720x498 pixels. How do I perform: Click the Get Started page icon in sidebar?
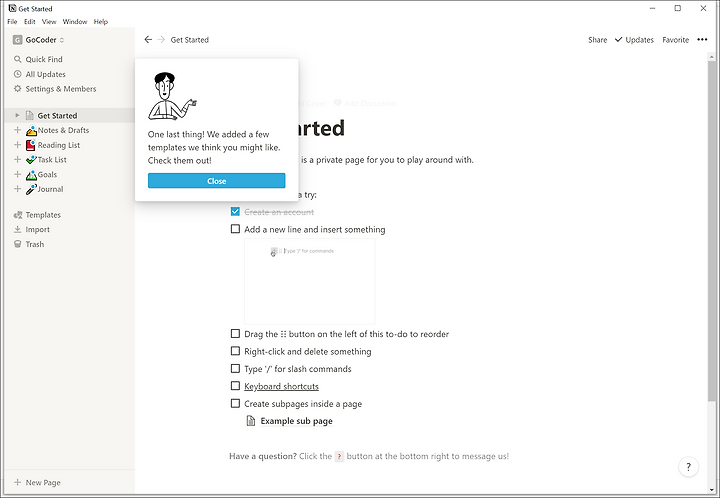click(30, 115)
